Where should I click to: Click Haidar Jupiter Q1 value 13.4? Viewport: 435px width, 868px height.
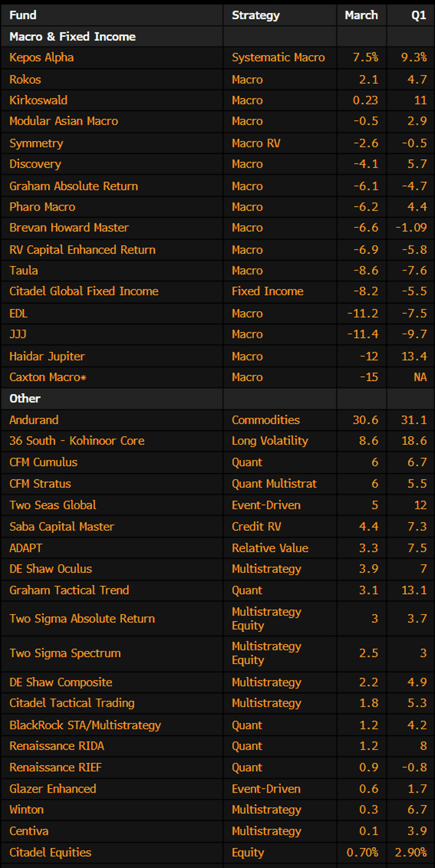[414, 356]
